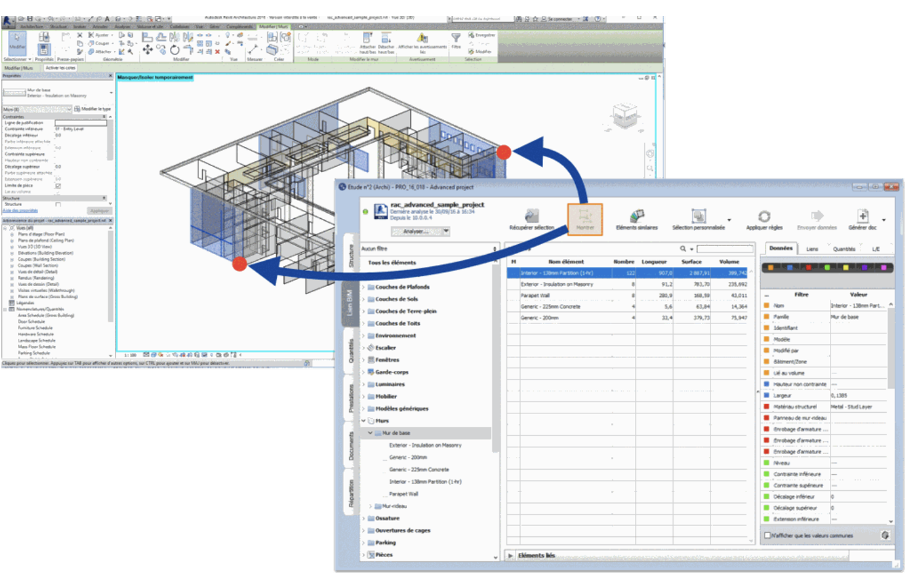Open the Aucun filtre dropdown
908x588 pixels.
point(429,248)
